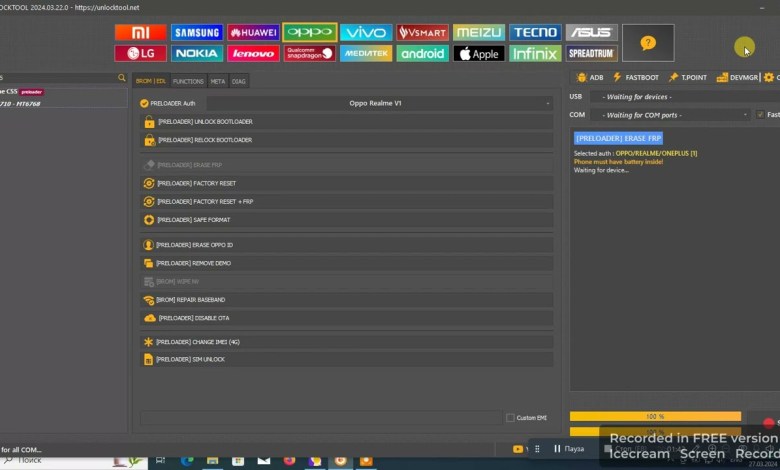Switch to the DIAG tab
Screen dimensions: 780x470
[x=238, y=81]
